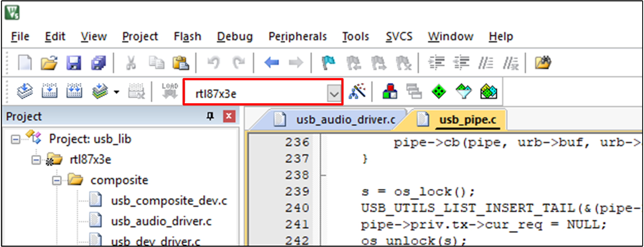This screenshot has height=247, width=644.
Task: Collapse the rtl87x3e target node
Action: 36,160
